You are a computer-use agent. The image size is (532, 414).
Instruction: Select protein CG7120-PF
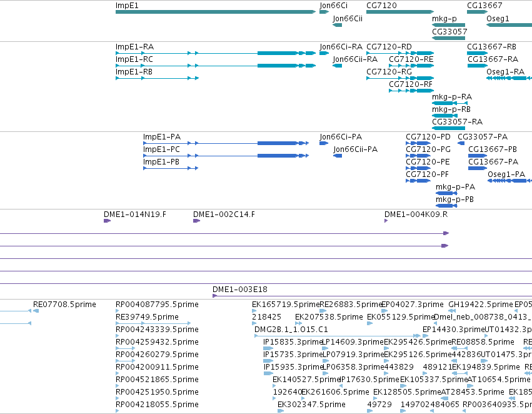click(427, 174)
